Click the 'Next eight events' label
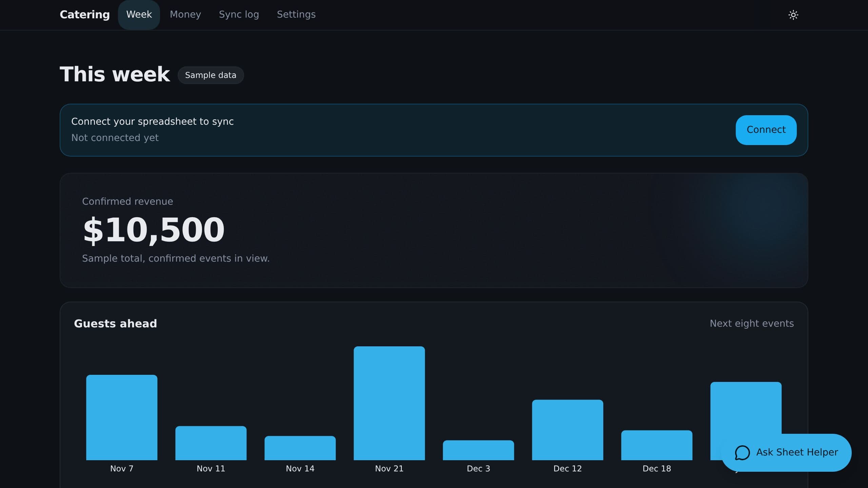The height and width of the screenshot is (488, 868). (752, 324)
